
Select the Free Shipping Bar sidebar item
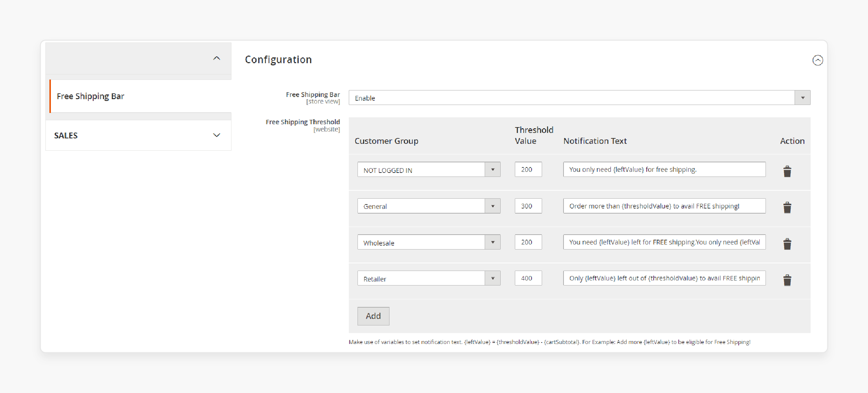click(140, 96)
